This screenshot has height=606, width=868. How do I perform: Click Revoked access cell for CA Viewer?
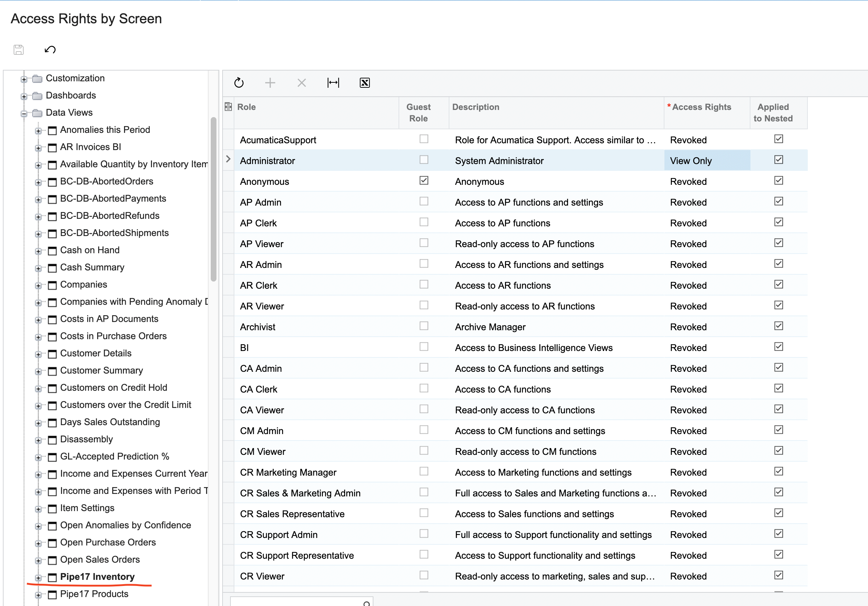click(707, 410)
